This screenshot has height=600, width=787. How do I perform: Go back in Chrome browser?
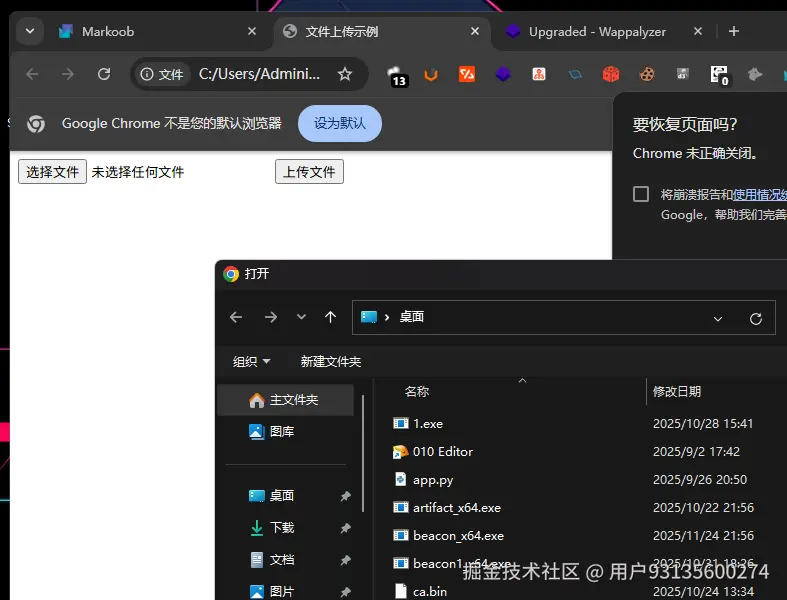click(32, 74)
